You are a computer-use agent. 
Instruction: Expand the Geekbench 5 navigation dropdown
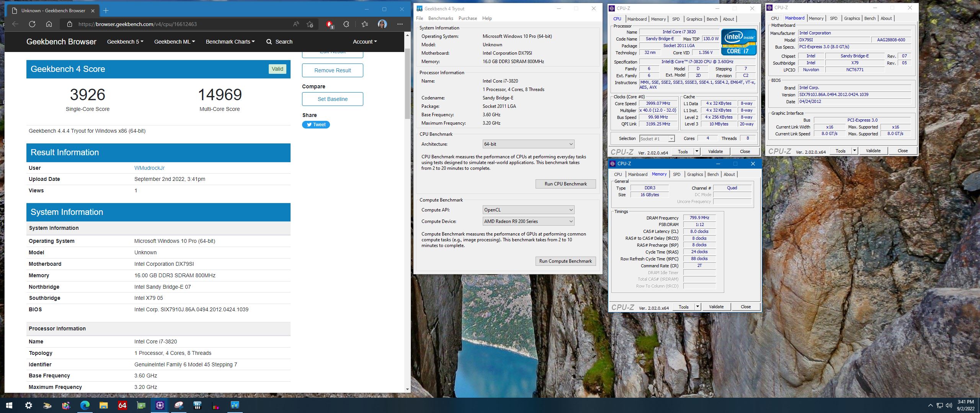pyautogui.click(x=125, y=42)
